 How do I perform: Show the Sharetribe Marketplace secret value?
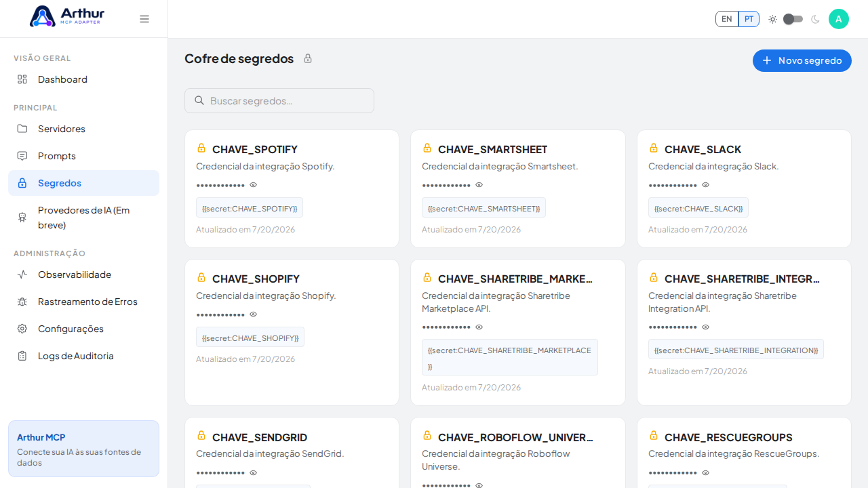(x=479, y=327)
